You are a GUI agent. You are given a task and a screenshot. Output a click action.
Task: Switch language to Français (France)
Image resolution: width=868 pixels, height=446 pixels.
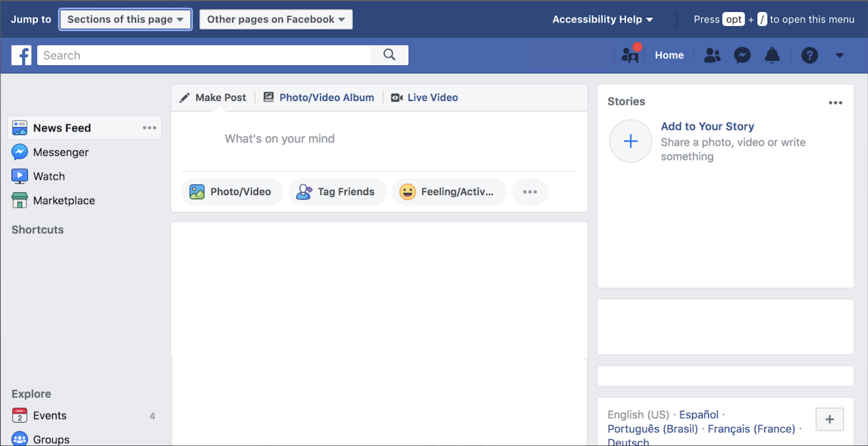click(751, 429)
